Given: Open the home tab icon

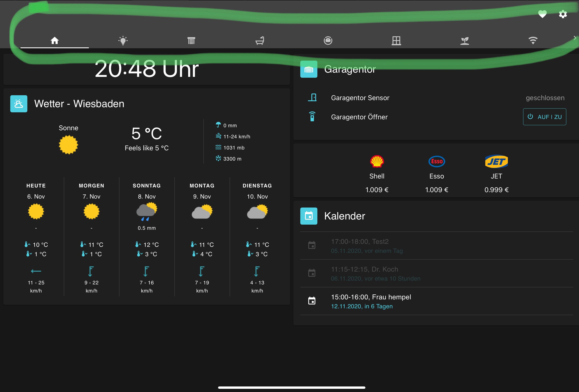Looking at the screenshot, I should [x=54, y=40].
